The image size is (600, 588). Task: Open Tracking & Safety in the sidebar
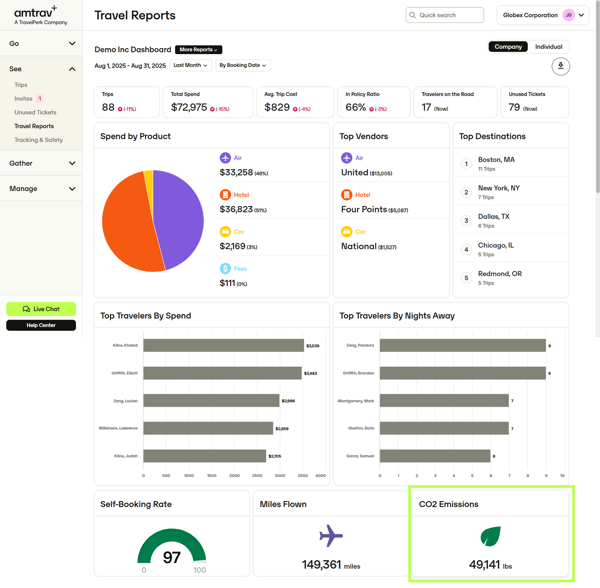pyautogui.click(x=38, y=140)
